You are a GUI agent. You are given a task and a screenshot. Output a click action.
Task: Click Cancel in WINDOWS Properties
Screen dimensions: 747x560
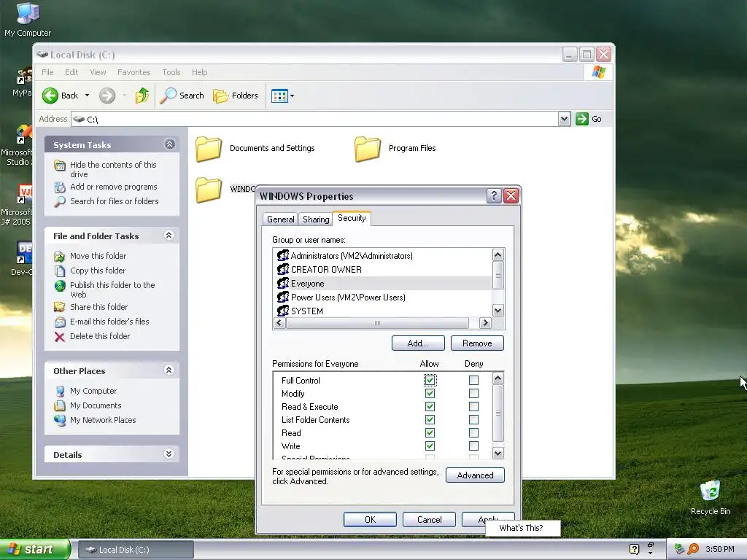point(429,519)
